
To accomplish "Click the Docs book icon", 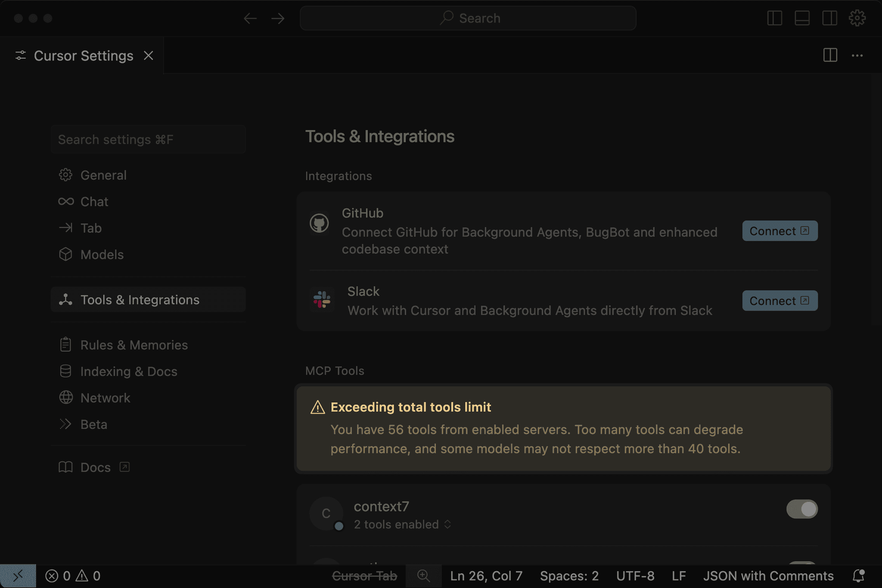I will coord(65,467).
